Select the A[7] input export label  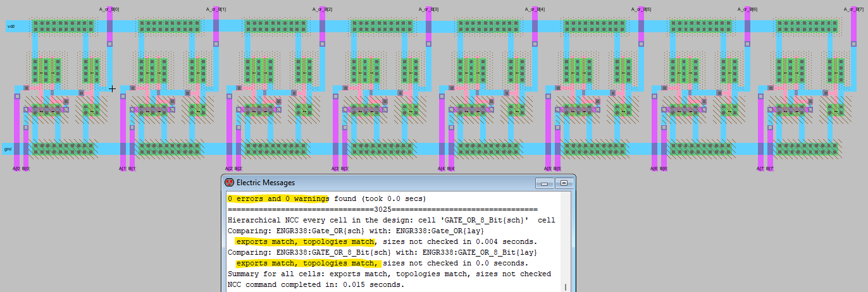tap(760, 169)
